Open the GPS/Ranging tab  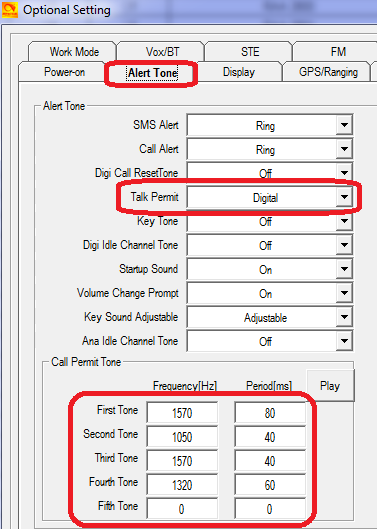point(327,72)
